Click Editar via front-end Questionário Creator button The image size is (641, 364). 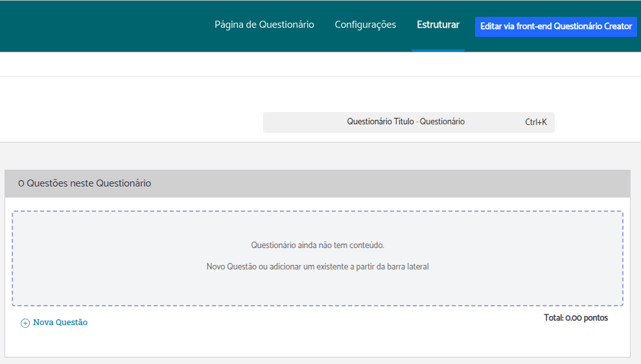pyautogui.click(x=555, y=27)
